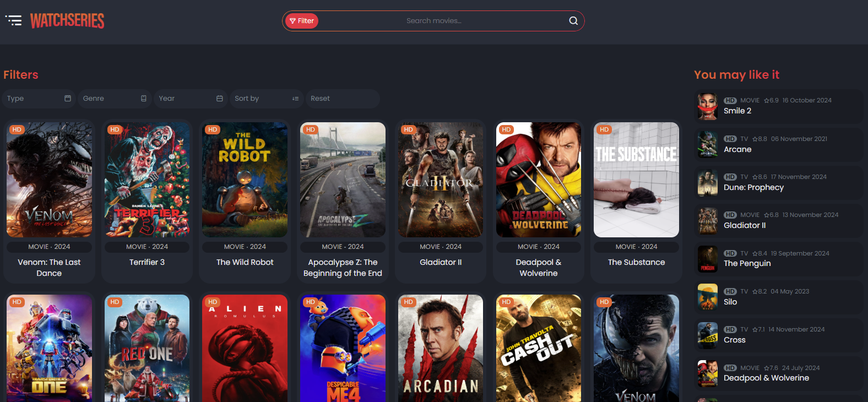The width and height of the screenshot is (868, 402).
Task: Click HD badge on The Wild Robot poster
Action: pyautogui.click(x=213, y=130)
